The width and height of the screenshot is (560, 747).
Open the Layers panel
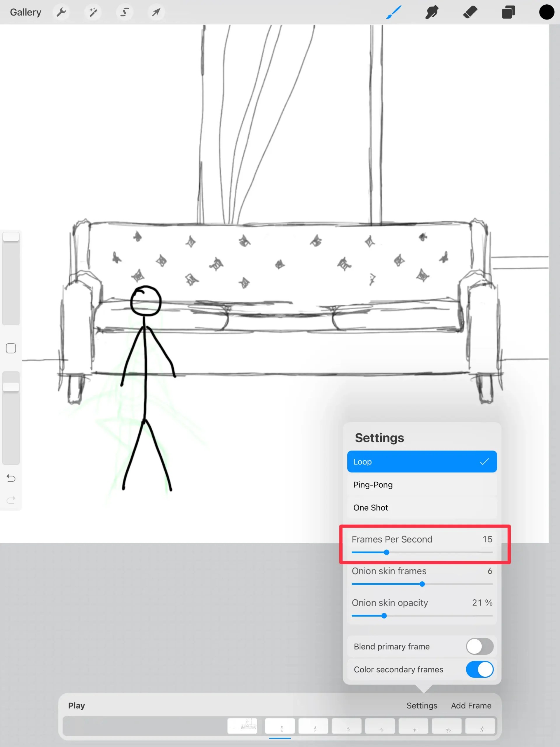[x=508, y=12]
